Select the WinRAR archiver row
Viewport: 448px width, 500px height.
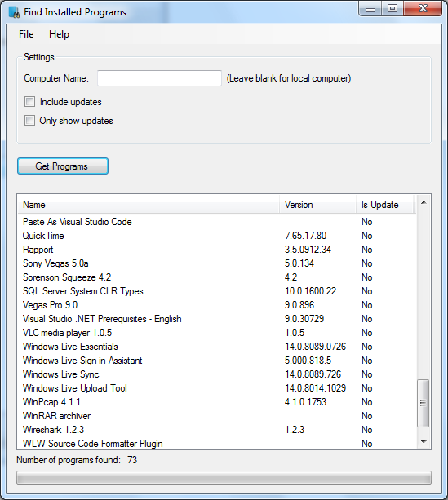[x=217, y=416]
